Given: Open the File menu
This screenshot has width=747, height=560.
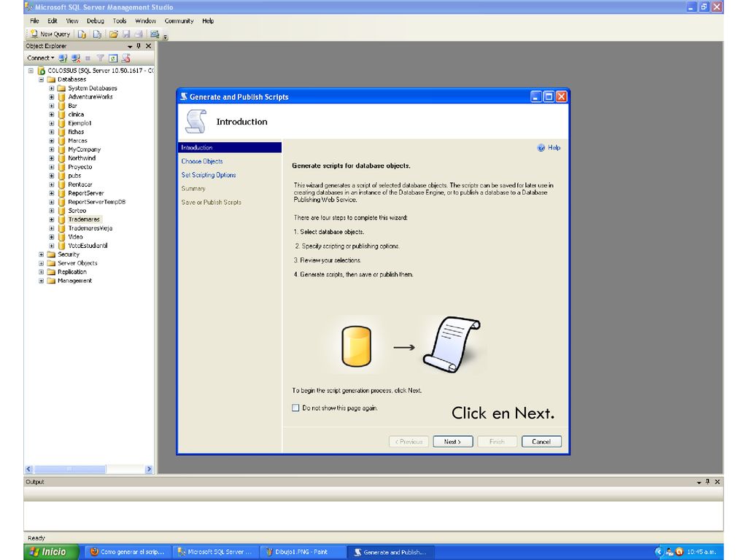Looking at the screenshot, I should pos(34,21).
